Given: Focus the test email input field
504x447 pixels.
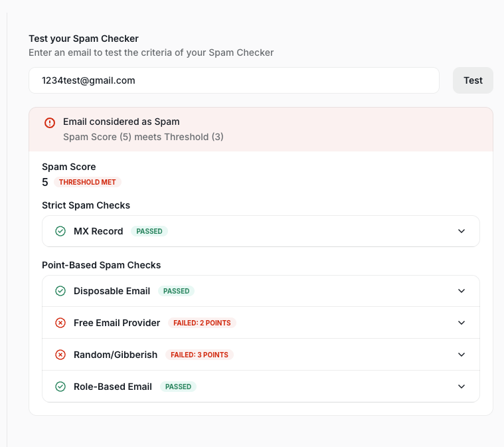Looking at the screenshot, I should coord(234,80).
